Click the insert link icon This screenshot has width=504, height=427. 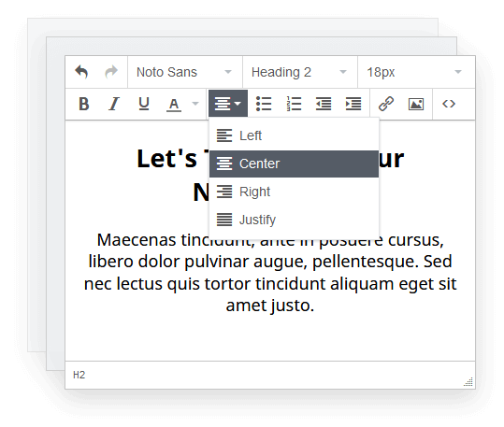click(386, 104)
